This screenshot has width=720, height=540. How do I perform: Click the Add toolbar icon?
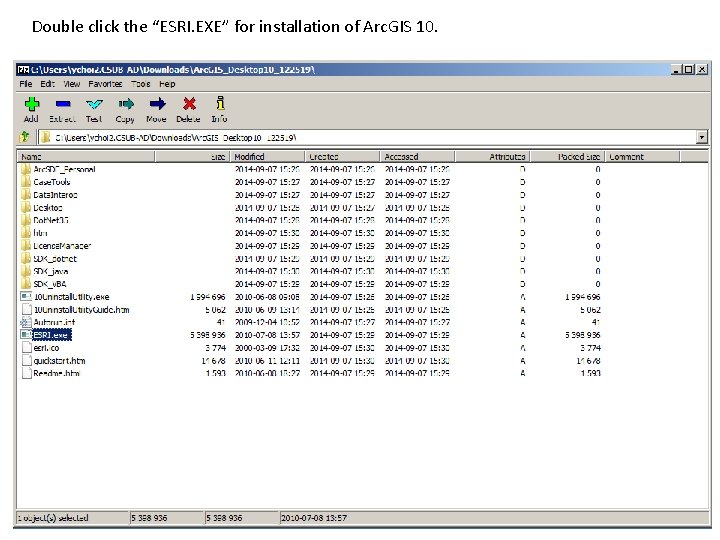[32, 104]
